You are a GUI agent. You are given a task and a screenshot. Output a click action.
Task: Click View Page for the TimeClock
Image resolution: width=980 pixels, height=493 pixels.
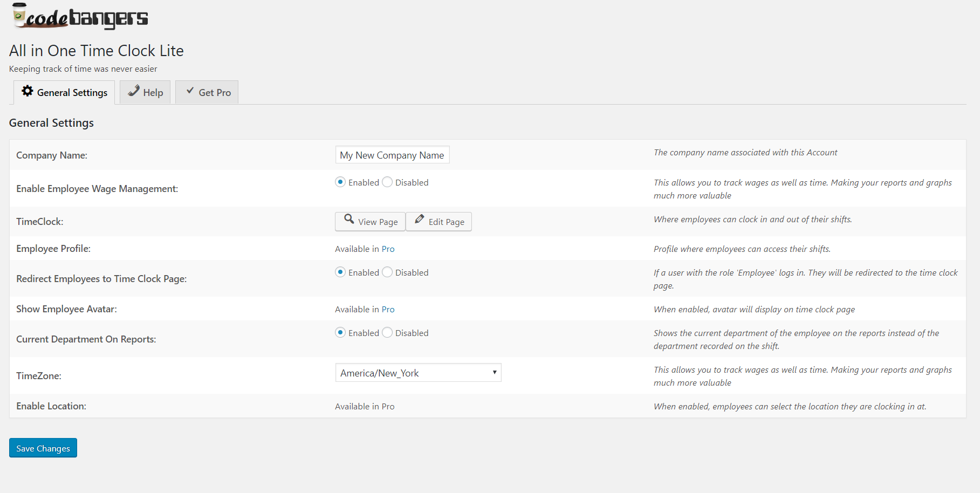(x=369, y=221)
